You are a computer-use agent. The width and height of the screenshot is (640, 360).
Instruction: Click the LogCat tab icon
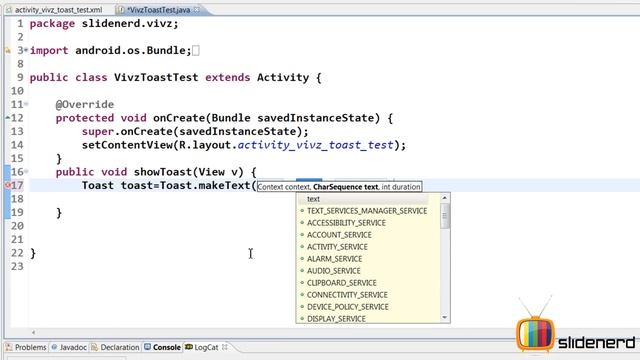pos(189,347)
